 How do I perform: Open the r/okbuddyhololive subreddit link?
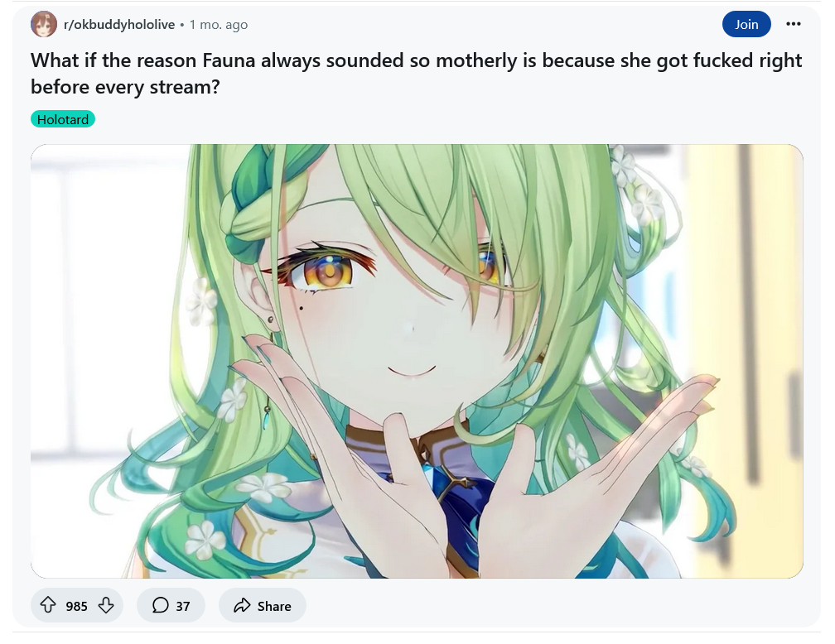pyautogui.click(x=119, y=25)
